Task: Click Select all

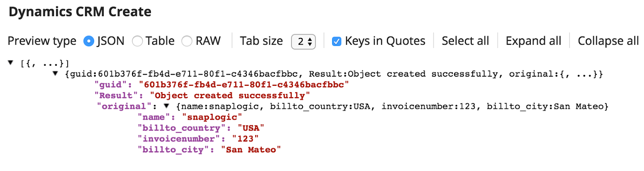Action: 465,41
